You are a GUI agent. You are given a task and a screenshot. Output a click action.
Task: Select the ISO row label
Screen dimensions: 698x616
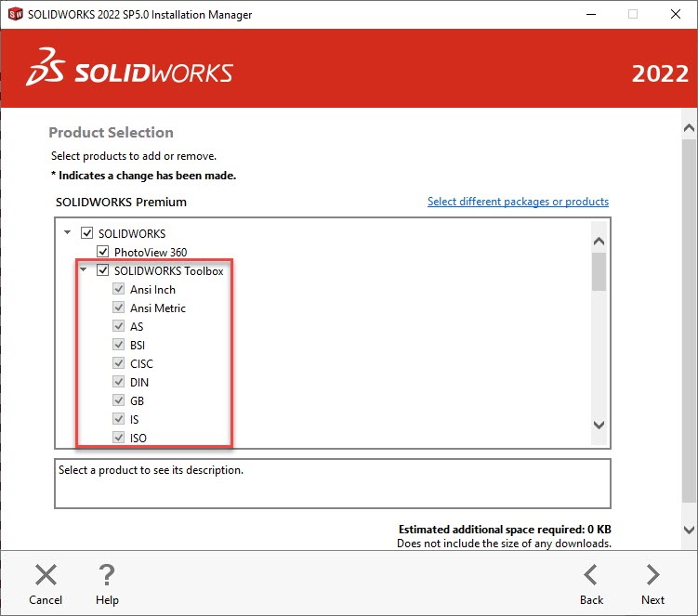click(138, 438)
